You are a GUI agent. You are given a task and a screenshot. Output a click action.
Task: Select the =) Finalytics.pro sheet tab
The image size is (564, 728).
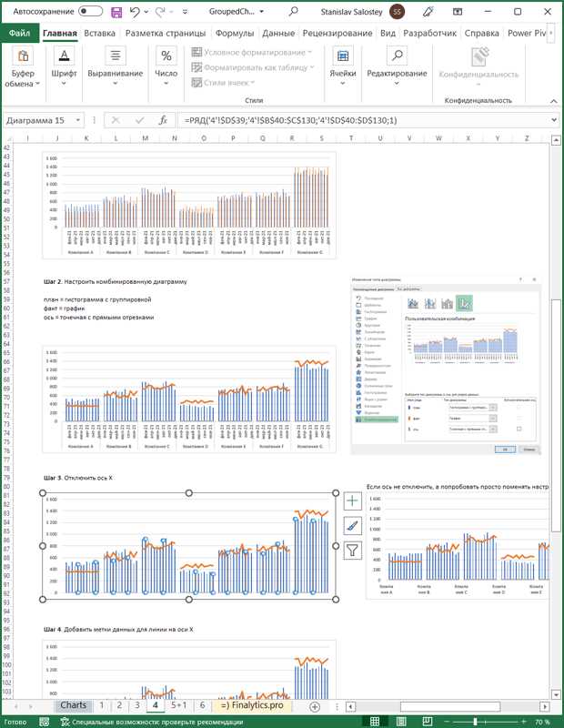[x=252, y=705]
